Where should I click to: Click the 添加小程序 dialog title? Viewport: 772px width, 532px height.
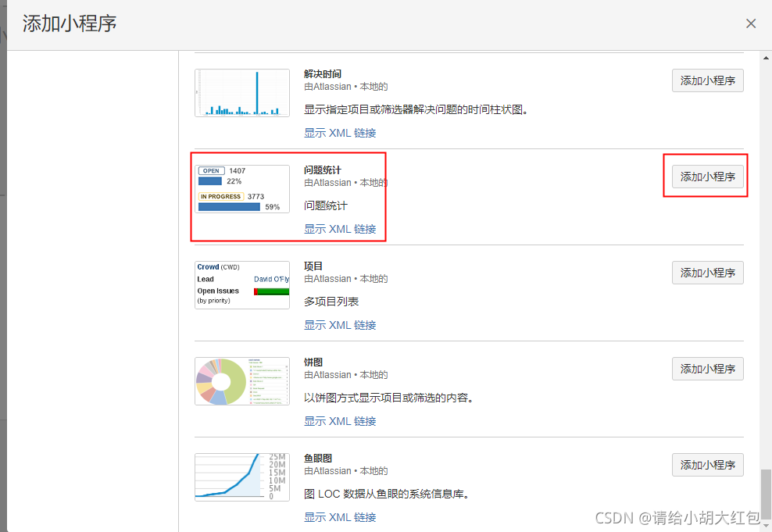click(x=70, y=23)
